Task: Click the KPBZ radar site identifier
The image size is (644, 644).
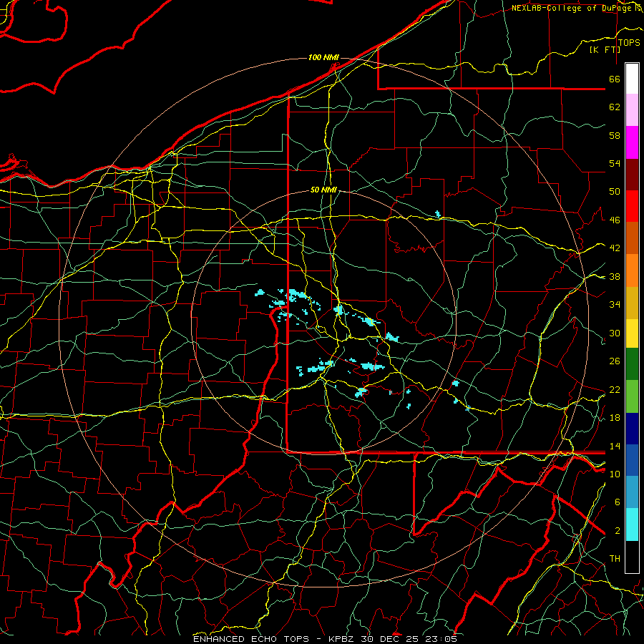Action: coord(341,639)
